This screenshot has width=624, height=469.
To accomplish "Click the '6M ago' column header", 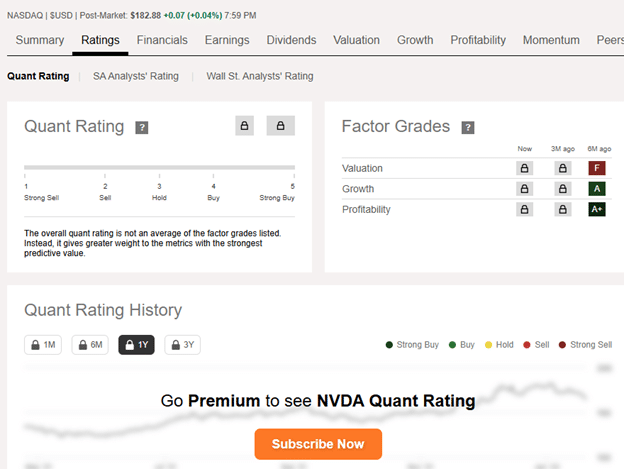I will coord(599,149).
